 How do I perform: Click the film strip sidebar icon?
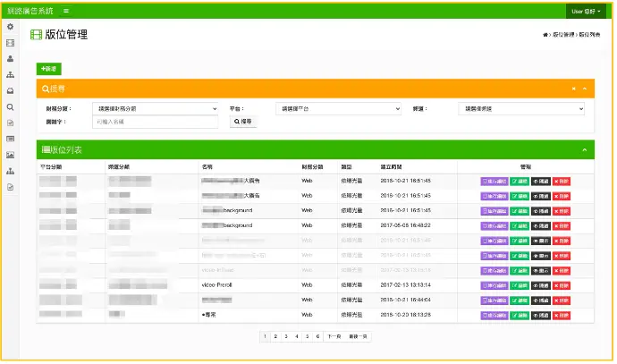(10, 43)
